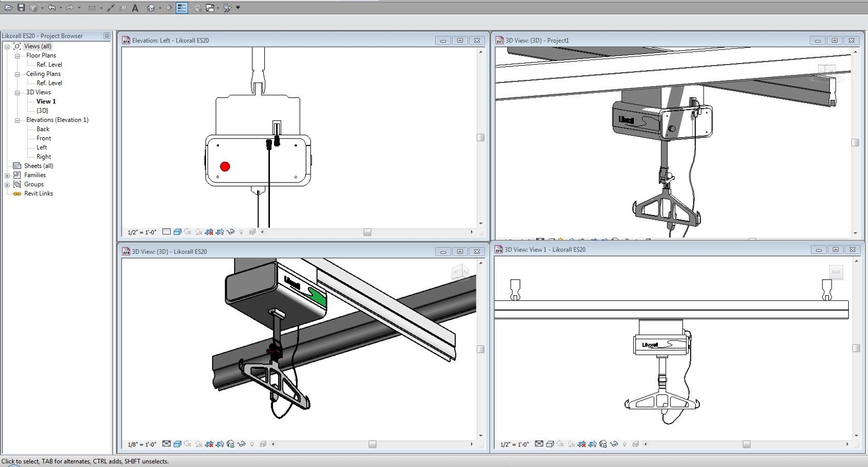Image resolution: width=868 pixels, height=467 pixels.
Task: Expand the Families tree node
Action: tap(7, 176)
